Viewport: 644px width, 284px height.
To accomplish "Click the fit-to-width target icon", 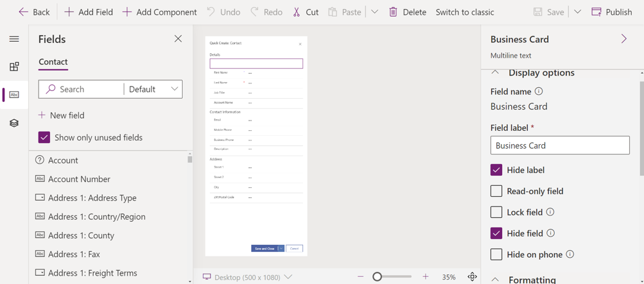I will click(472, 277).
